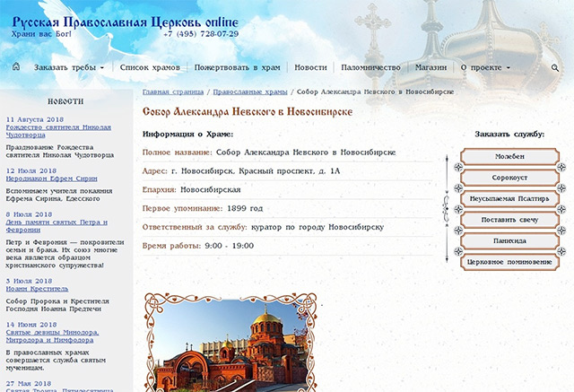Click the Время работы 9:00 - 19:00 line

coord(198,246)
